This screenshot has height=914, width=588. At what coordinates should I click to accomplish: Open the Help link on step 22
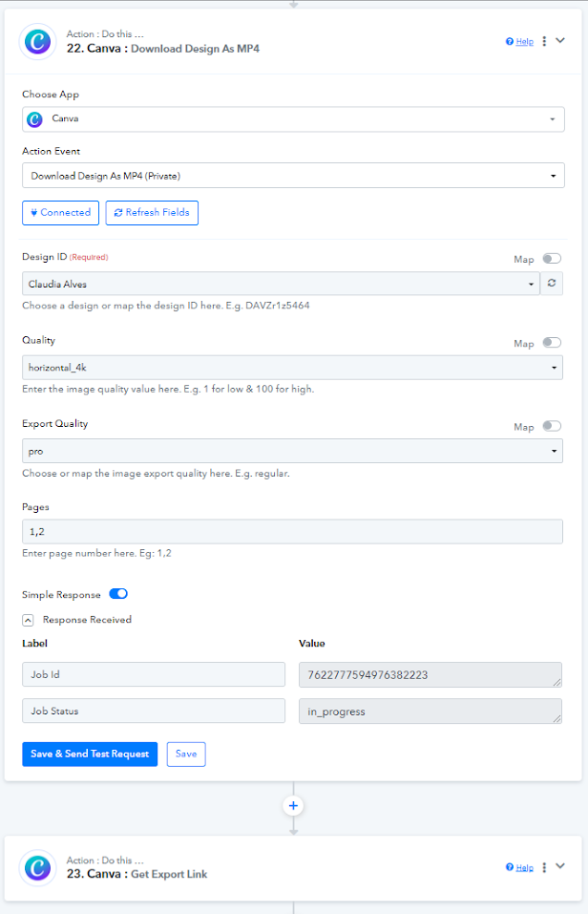[x=524, y=41]
